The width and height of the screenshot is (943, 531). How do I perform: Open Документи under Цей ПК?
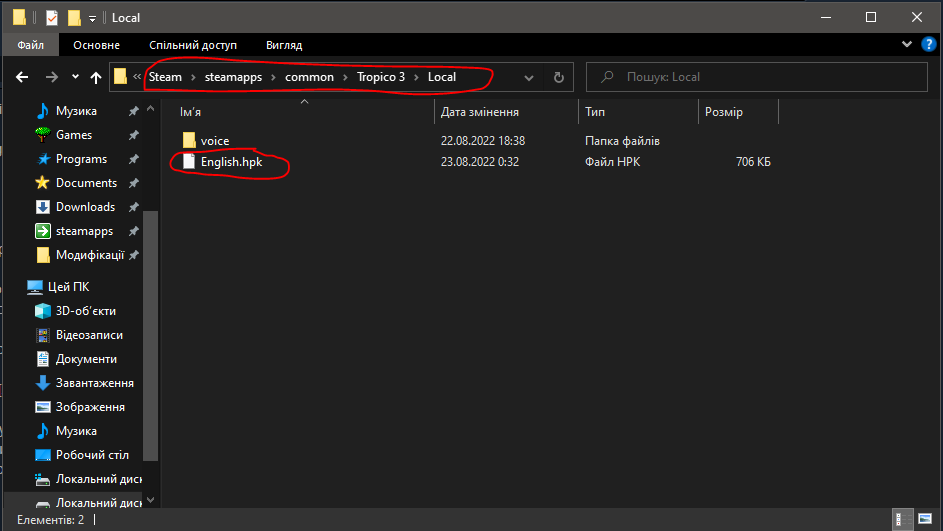[86, 359]
